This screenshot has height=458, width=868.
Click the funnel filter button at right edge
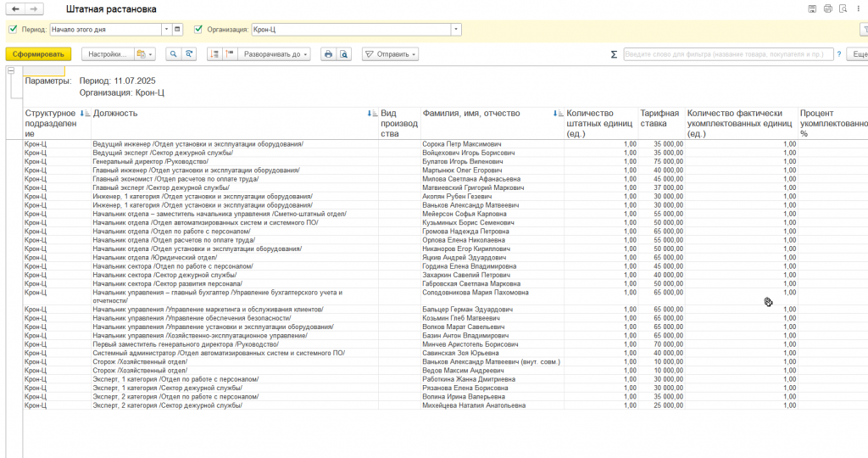[864, 30]
